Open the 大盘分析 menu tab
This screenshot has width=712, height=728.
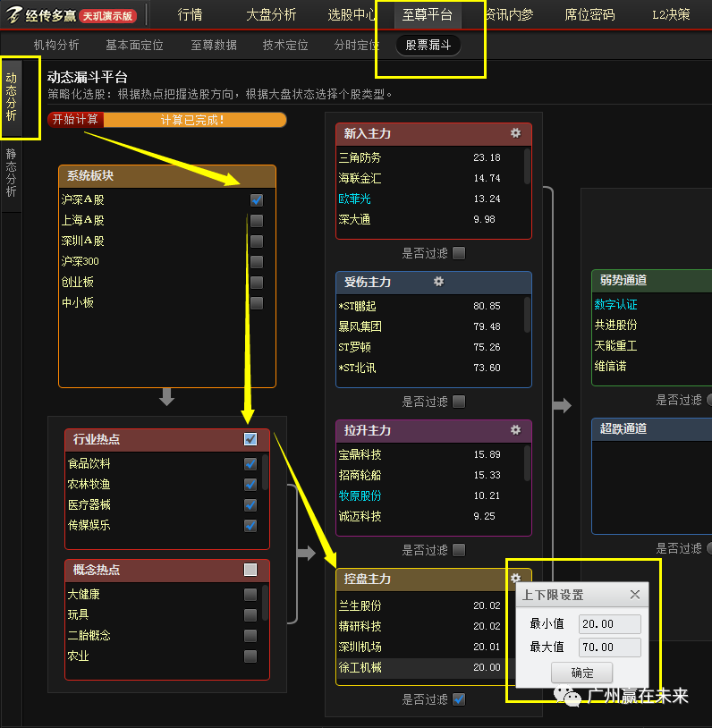[271, 15]
